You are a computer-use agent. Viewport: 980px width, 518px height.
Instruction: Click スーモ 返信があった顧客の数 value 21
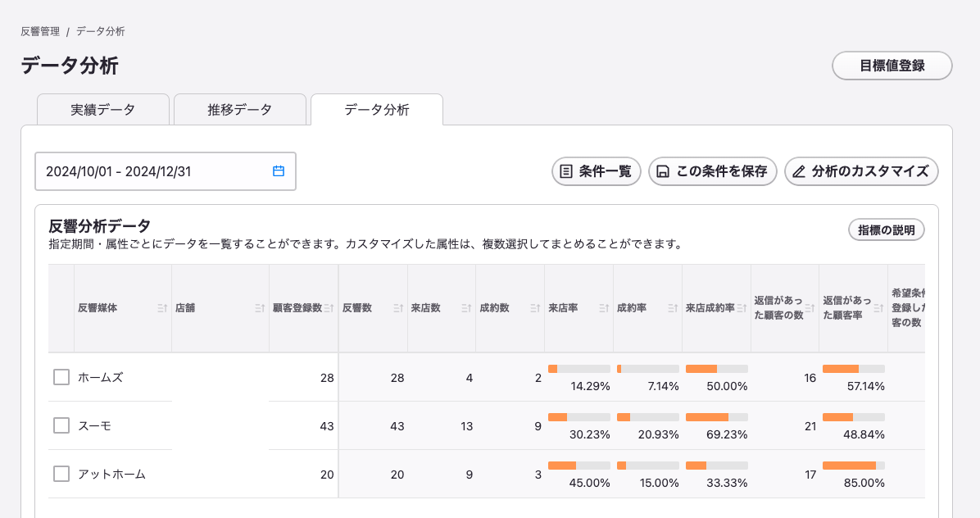[x=810, y=426]
